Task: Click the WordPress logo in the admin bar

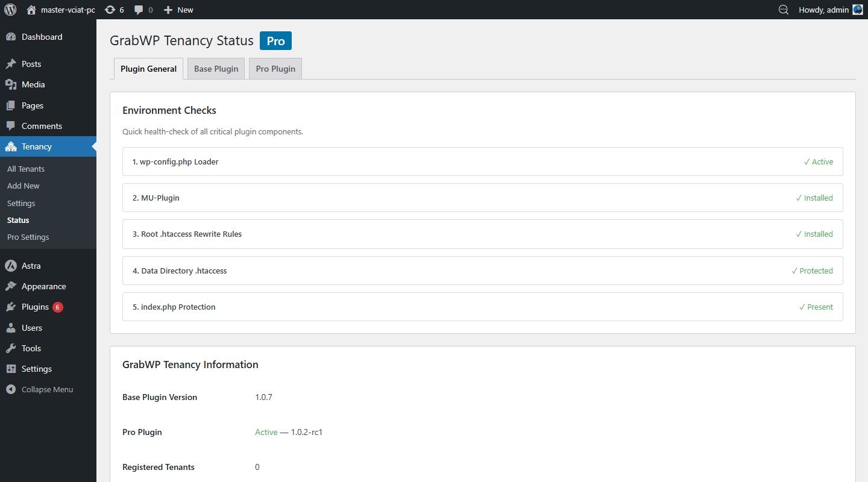Action: tap(10, 10)
